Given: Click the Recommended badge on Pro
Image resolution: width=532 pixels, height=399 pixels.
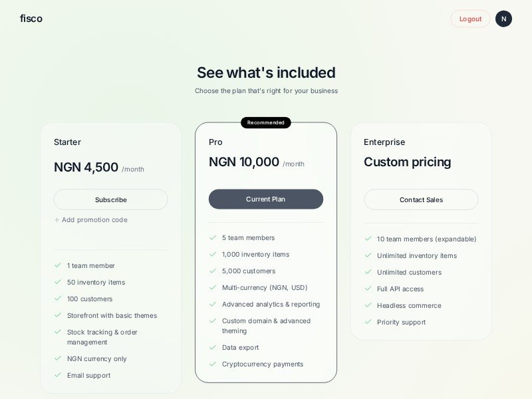Looking at the screenshot, I should (265, 122).
